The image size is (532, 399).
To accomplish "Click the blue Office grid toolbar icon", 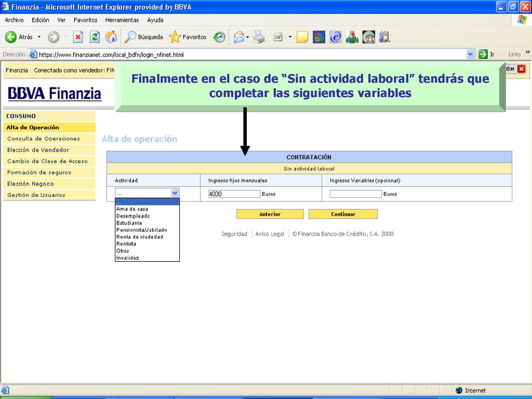I will coord(318,37).
